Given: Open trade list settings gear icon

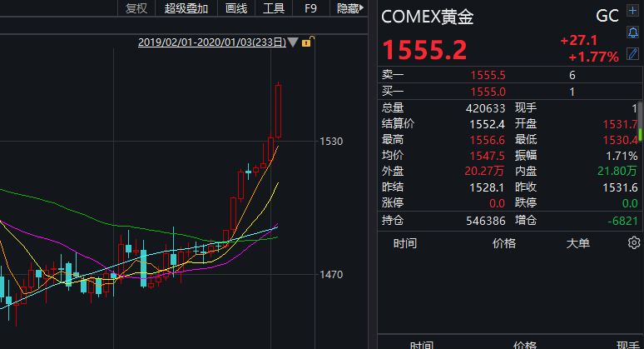Looking at the screenshot, I should tap(634, 242).
